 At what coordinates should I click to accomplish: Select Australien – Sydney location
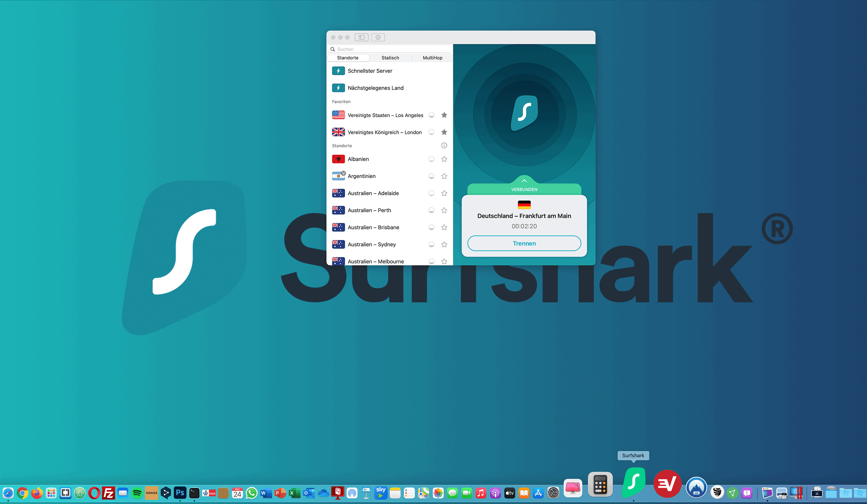[x=389, y=244]
